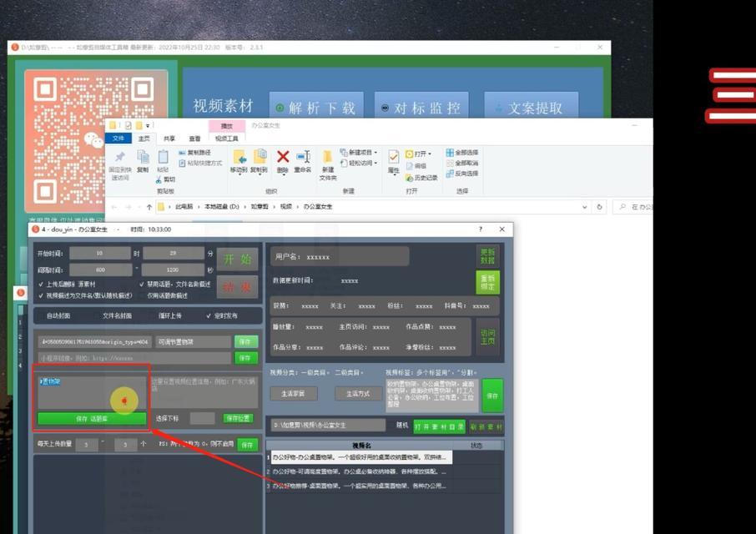Click Copy path (复制路径) in Explorer ribbon
This screenshot has width=756, height=534.
click(194, 153)
